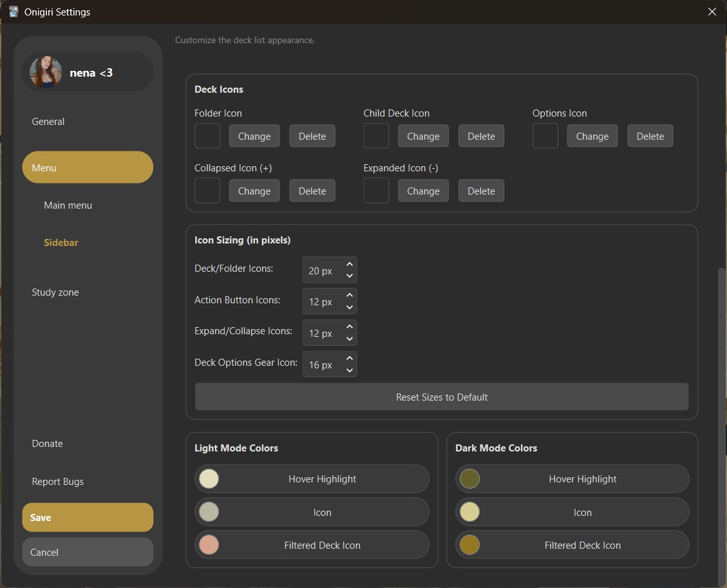Pick Light Mode Icon color swatch
This screenshot has width=727, height=588.
(x=209, y=512)
